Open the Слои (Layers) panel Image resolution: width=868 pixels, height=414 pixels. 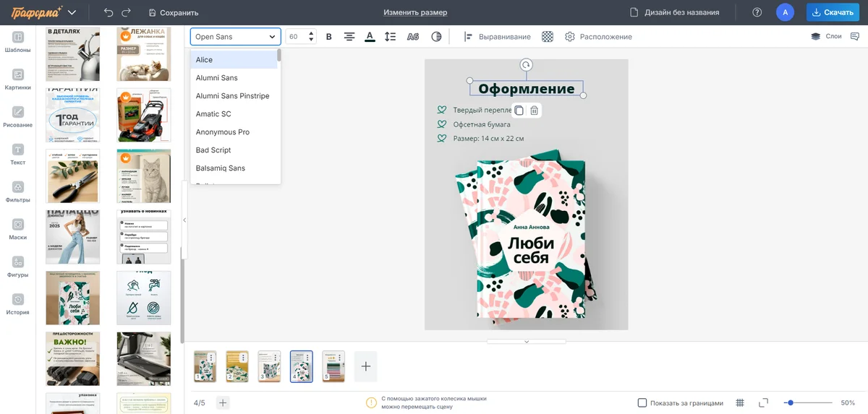point(826,36)
